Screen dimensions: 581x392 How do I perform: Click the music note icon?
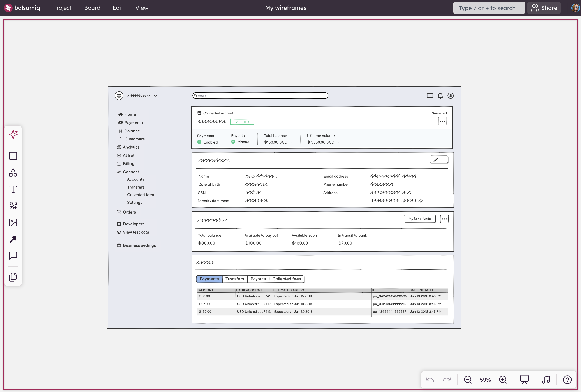click(x=546, y=380)
